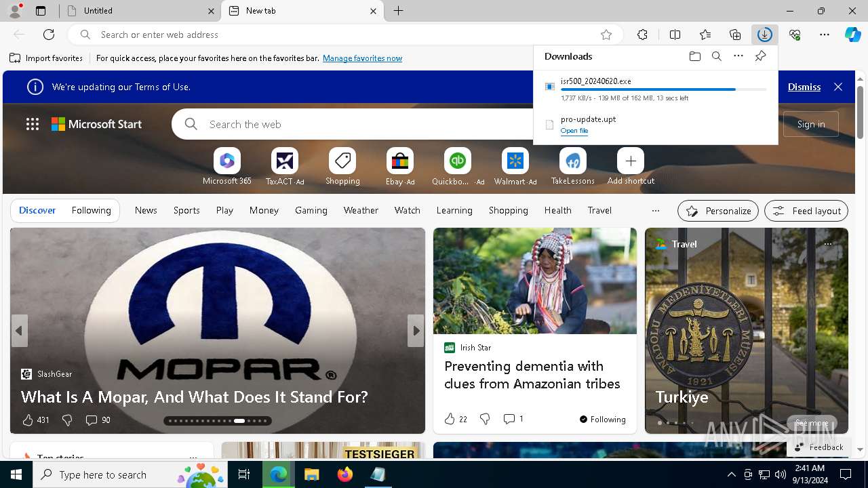Open a new browser tab
Viewport: 868px width, 488px height.
coord(399,11)
